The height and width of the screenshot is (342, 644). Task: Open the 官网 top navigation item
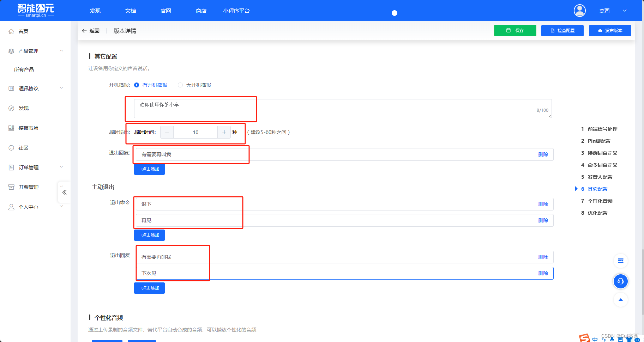click(166, 11)
